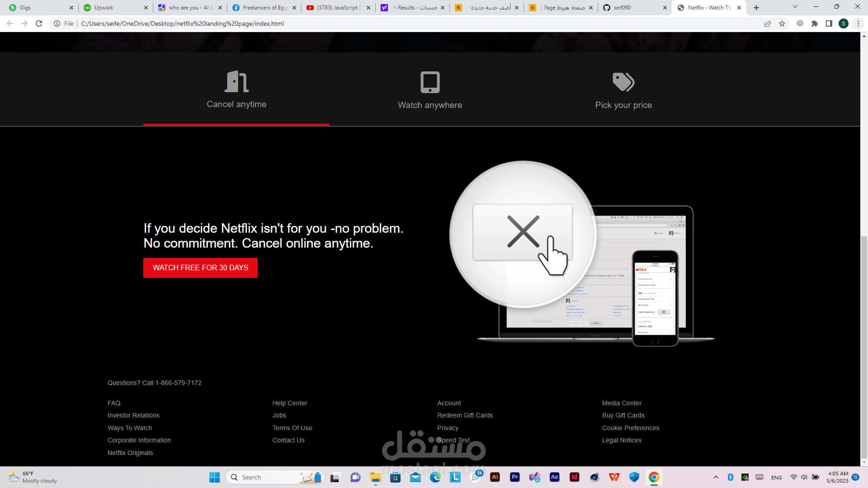
Task: Toggle the Chrome side panel icon
Action: (x=829, y=23)
